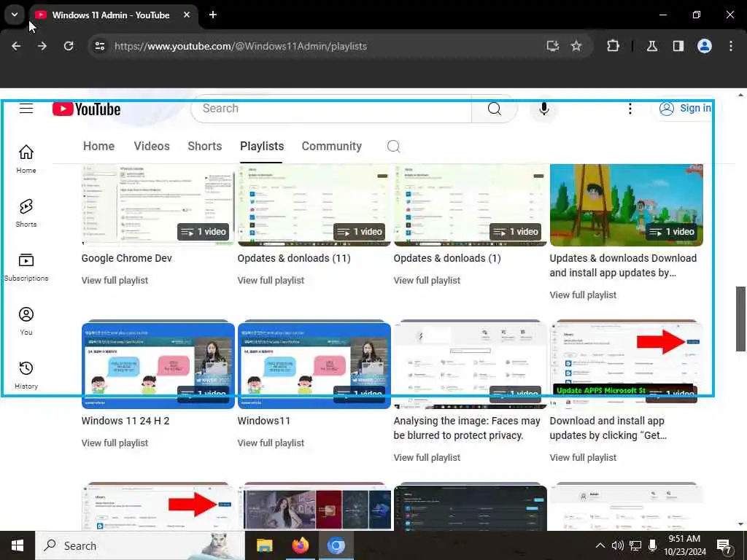Go back with the browser back arrow

pyautogui.click(x=16, y=46)
